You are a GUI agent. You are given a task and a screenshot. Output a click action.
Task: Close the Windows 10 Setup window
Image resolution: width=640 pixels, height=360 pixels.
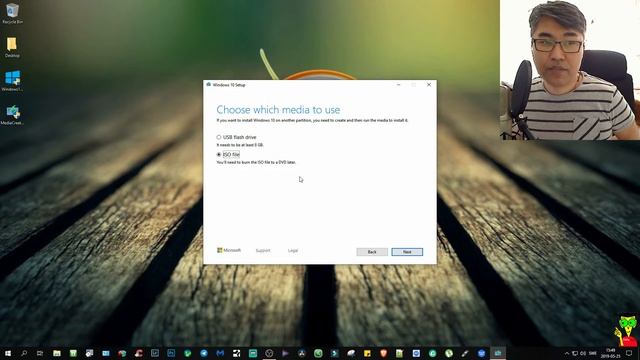[429, 85]
